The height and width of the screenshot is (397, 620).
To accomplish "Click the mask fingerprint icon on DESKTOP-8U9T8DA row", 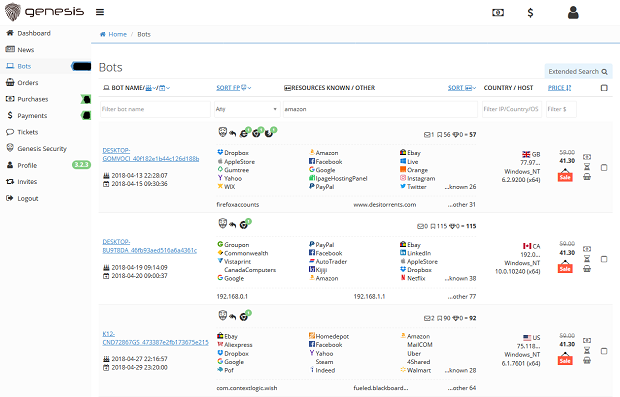I will 223,224.
